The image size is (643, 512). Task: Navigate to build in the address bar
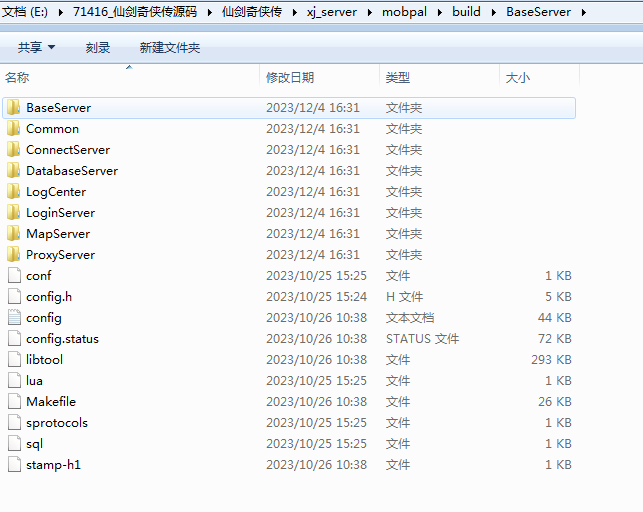coord(465,12)
